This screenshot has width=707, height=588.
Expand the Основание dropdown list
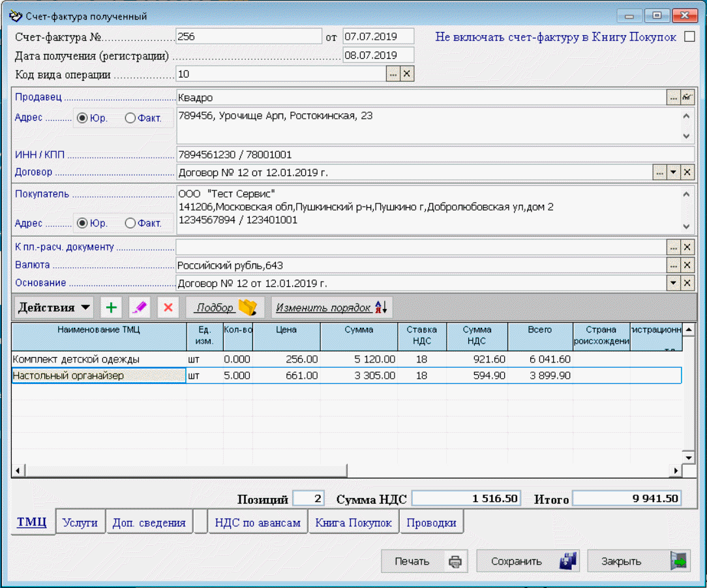tap(673, 283)
